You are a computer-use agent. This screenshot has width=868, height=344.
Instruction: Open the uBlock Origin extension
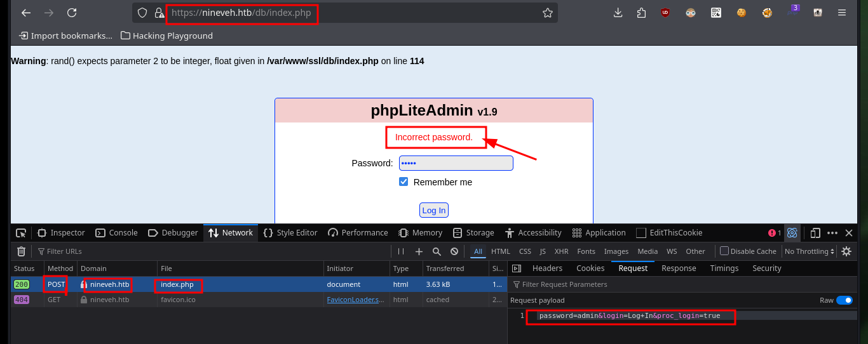tap(665, 12)
